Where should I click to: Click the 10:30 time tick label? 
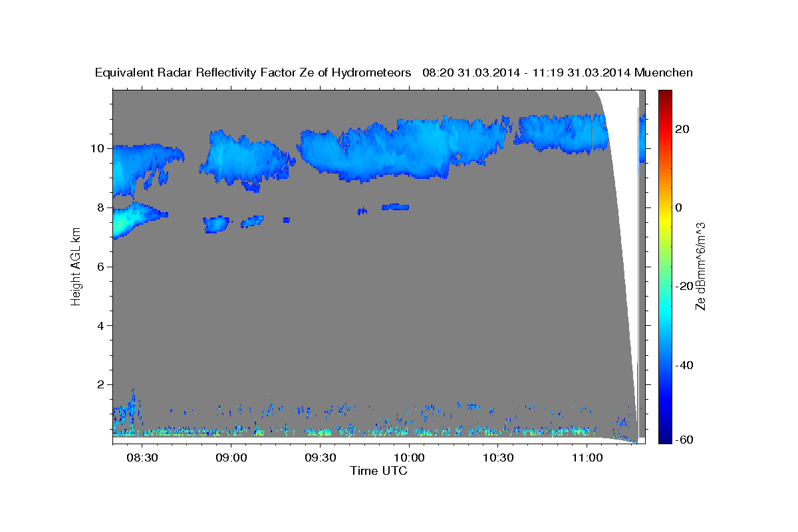click(498, 458)
